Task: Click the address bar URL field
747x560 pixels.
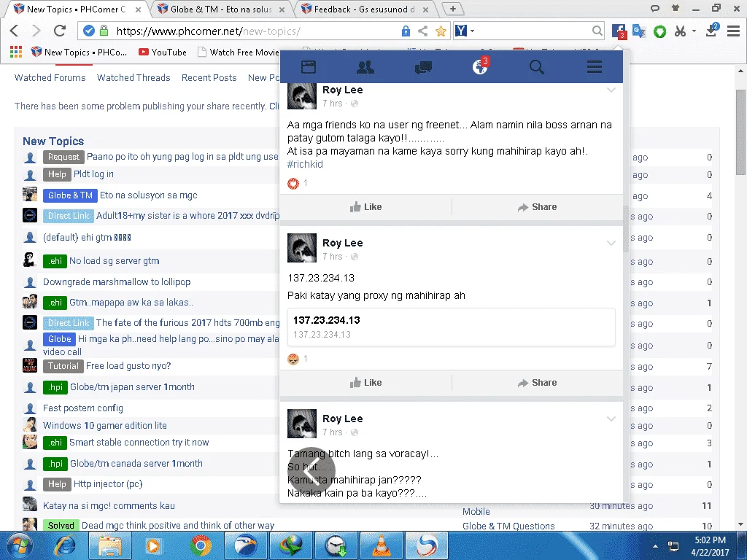Action: 255,31
